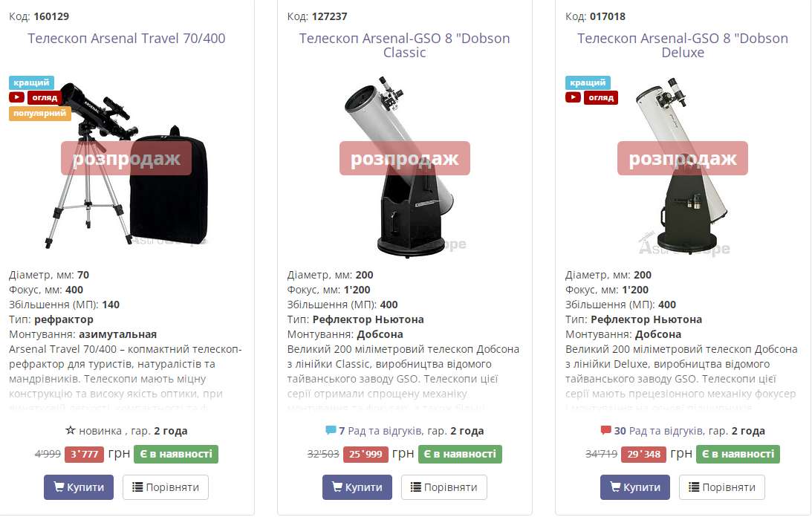This screenshot has width=812, height=517.
Task: Add Dobson Classic to comparison
Action: coord(444,487)
